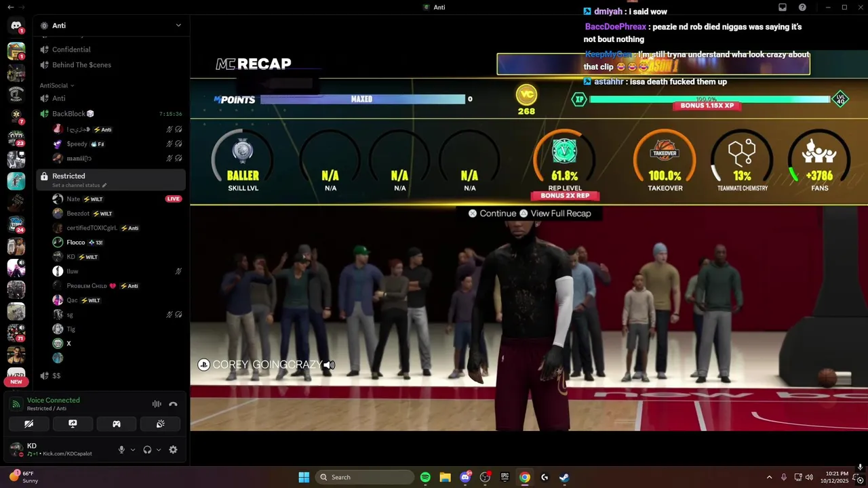Click Set a channel status text

coord(76,185)
